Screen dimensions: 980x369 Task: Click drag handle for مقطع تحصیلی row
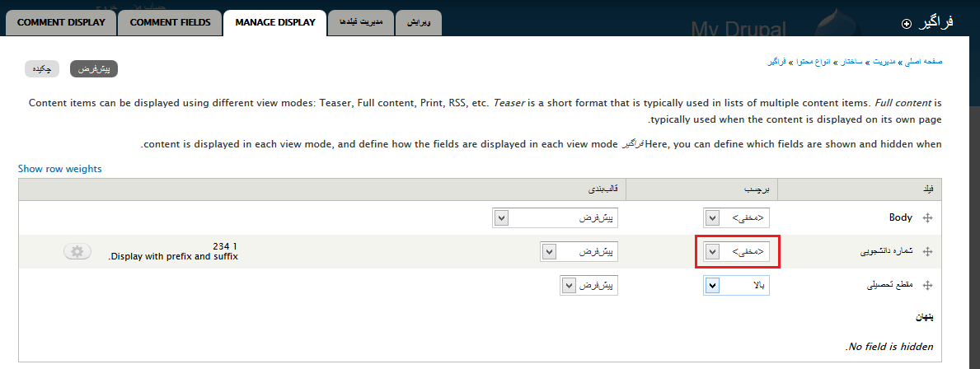click(928, 285)
